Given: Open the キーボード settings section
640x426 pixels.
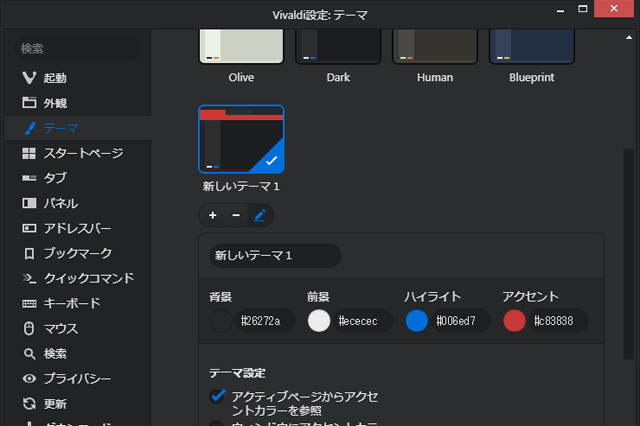Looking at the screenshot, I should pyautogui.click(x=78, y=304).
